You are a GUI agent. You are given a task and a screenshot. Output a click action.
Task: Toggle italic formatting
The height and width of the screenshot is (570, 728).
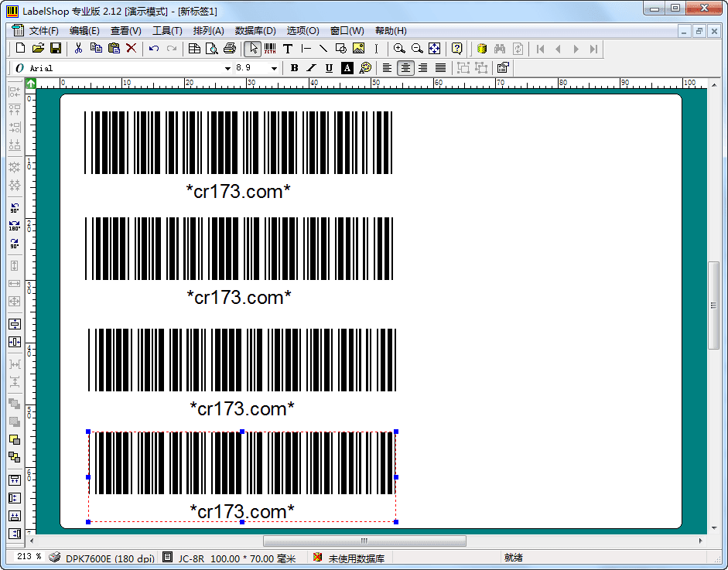click(x=312, y=68)
